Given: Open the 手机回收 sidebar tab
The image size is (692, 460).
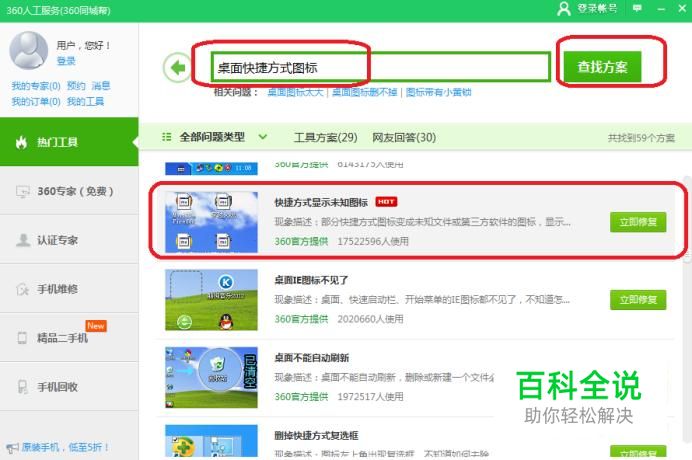Looking at the screenshot, I should pos(69,387).
